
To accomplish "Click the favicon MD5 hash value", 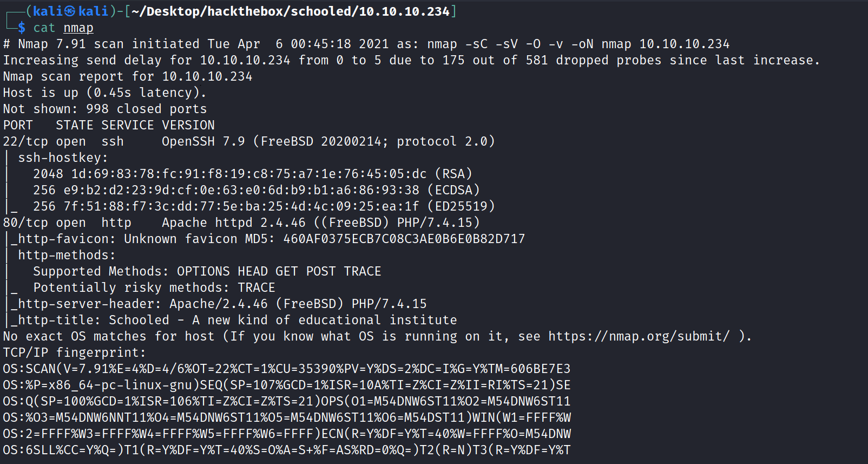I will (x=404, y=239).
